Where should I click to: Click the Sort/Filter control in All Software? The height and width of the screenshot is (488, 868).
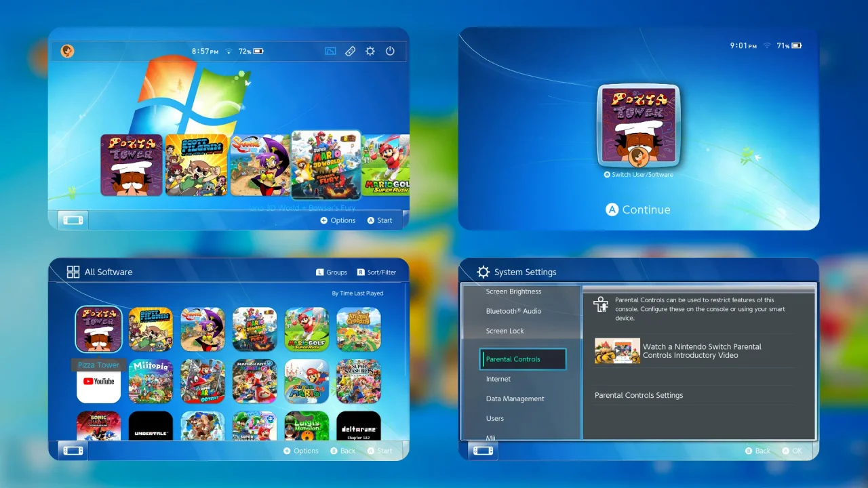pos(376,272)
